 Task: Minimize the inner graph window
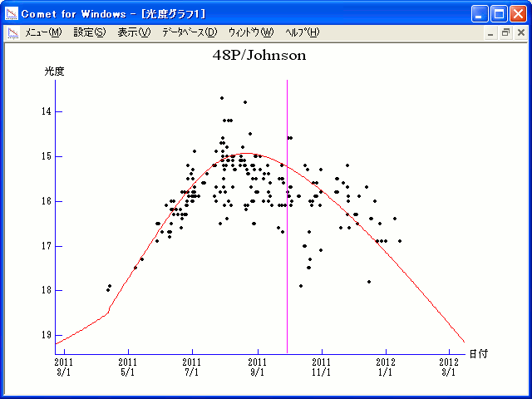pos(491,32)
